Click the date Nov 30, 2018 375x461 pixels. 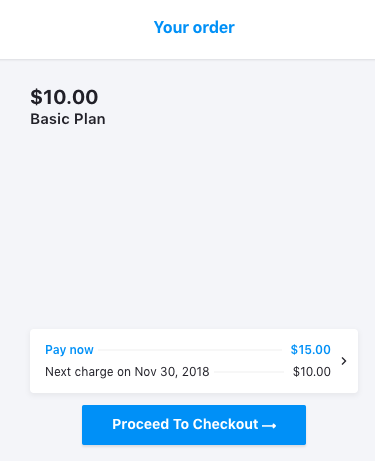(x=172, y=372)
